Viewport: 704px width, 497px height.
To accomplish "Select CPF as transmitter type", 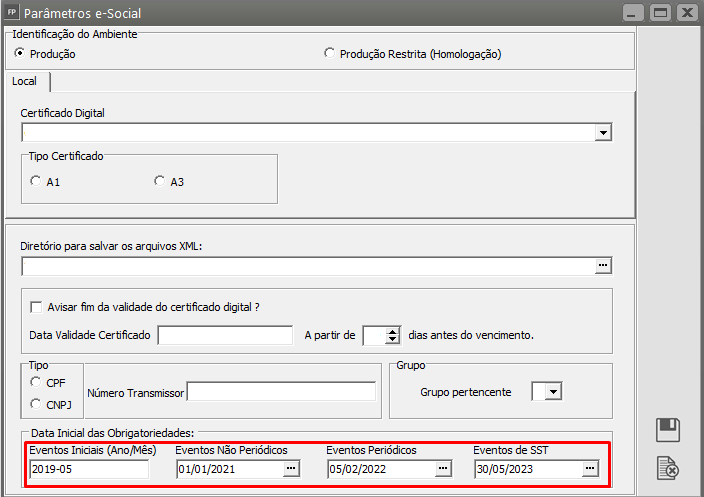I will pos(36,382).
